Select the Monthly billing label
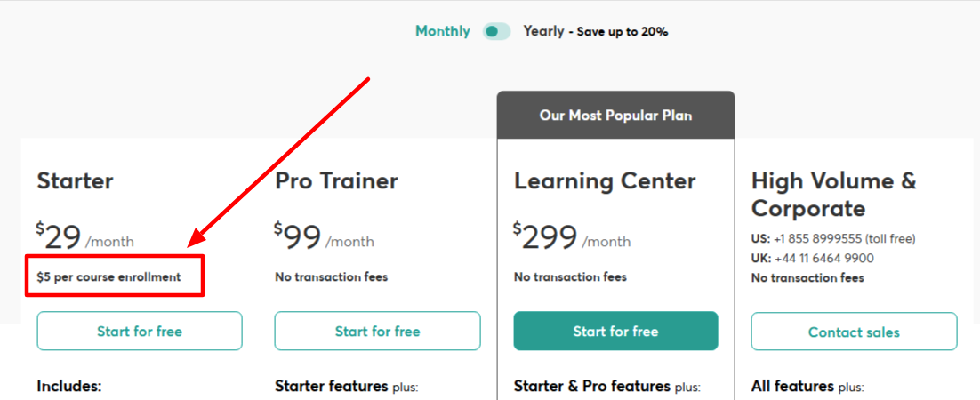 (442, 31)
